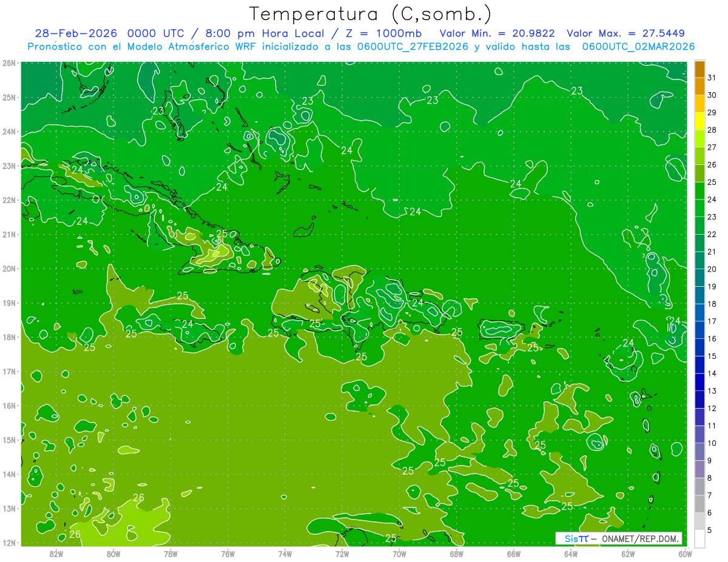
Task: Click the '70W' longitude axis label
Action: [x=399, y=554]
